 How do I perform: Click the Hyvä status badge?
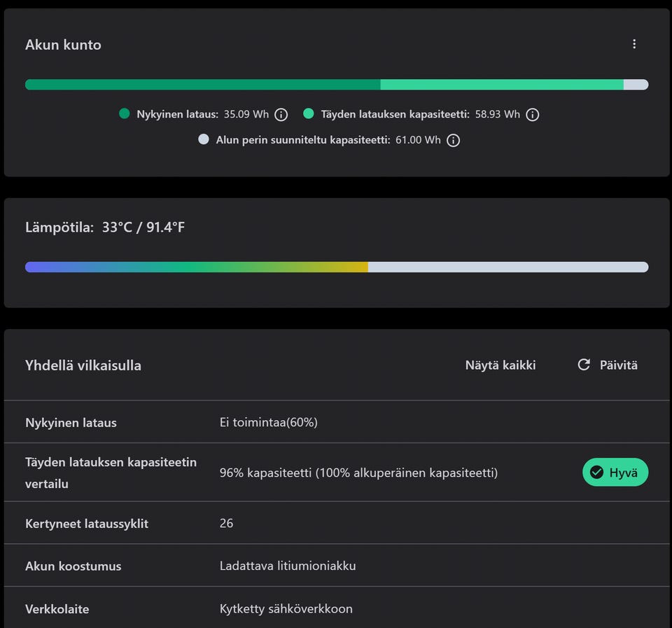(x=615, y=472)
